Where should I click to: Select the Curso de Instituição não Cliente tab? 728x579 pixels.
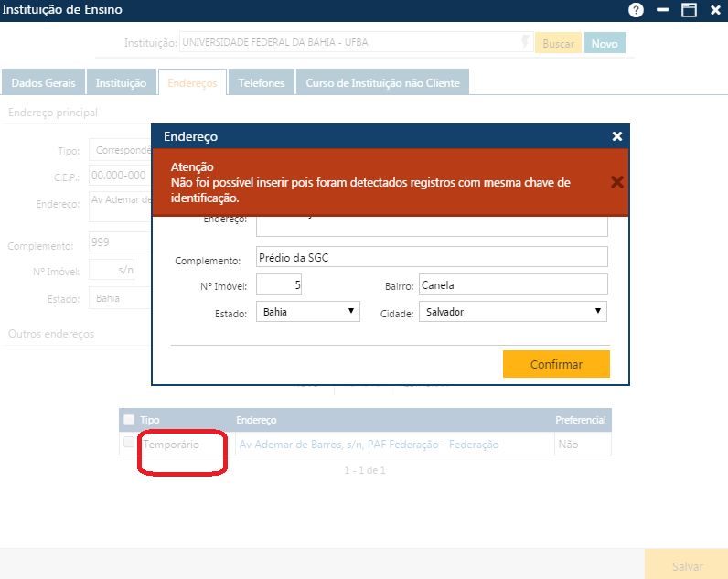click(x=382, y=82)
